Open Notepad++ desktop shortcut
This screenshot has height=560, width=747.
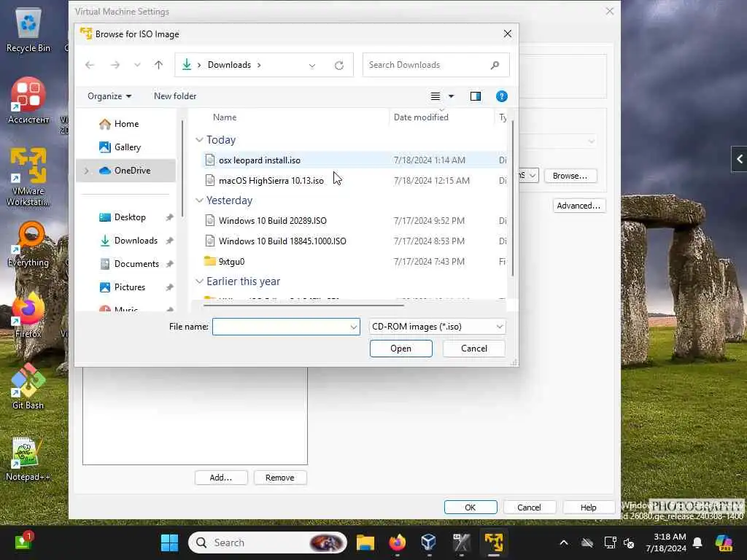tap(28, 459)
